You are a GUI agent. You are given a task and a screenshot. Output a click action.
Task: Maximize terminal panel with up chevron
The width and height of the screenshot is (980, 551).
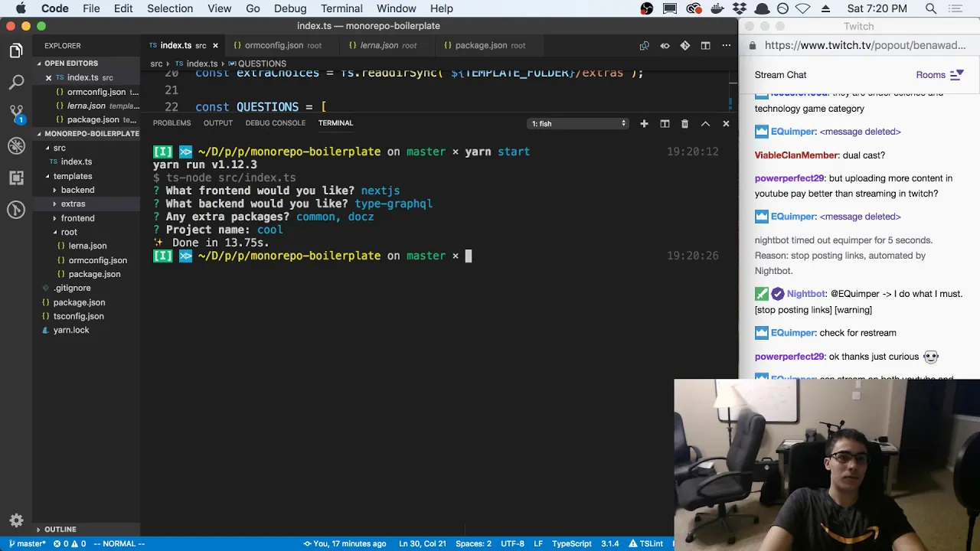tap(705, 123)
